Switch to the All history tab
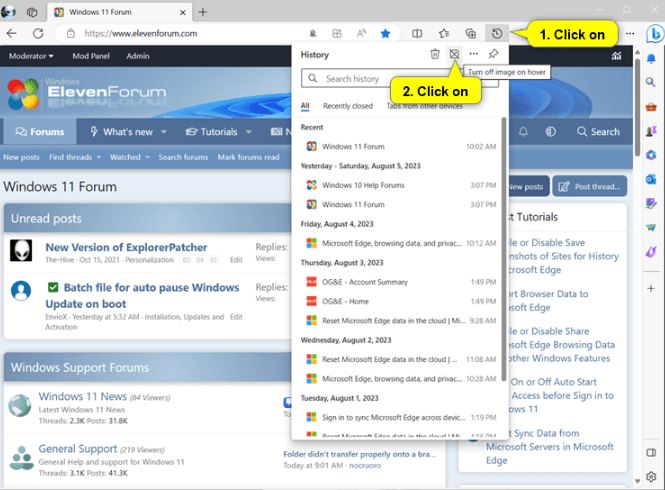Screen dimensions: 665x490 (305, 106)
